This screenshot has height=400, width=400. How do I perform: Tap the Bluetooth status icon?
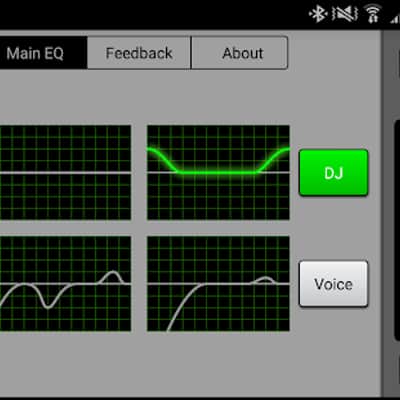pyautogui.click(x=318, y=14)
